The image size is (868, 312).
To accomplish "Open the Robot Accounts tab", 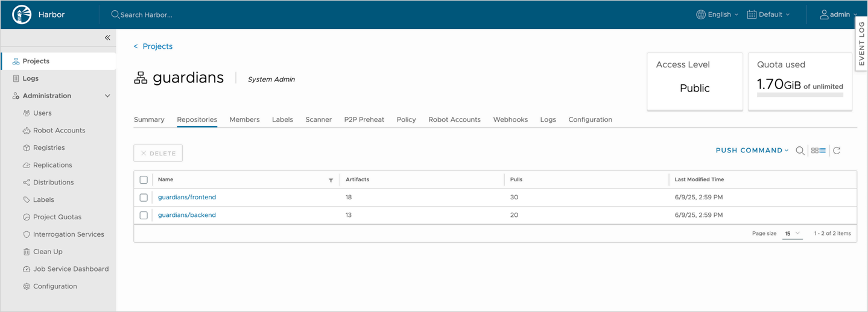I will click(454, 119).
